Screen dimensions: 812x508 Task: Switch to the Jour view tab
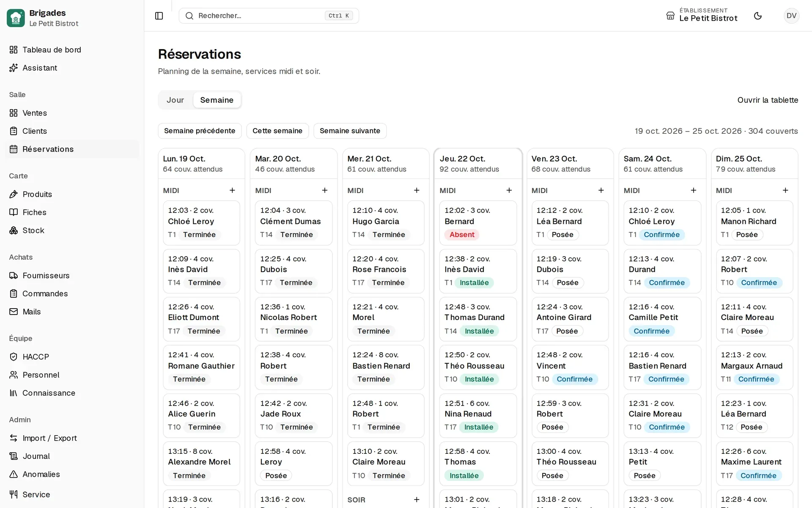click(x=175, y=100)
